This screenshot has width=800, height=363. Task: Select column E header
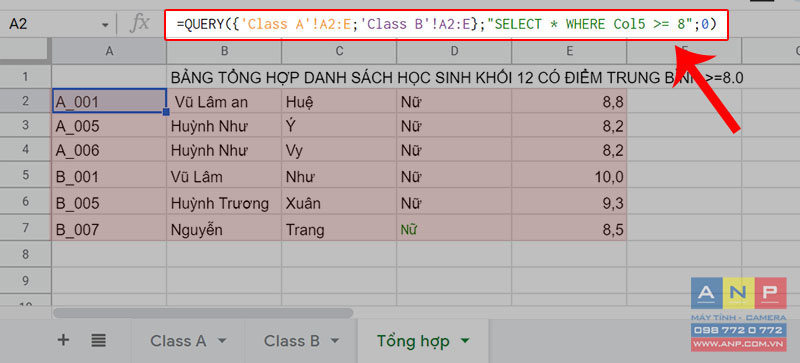coord(569,51)
